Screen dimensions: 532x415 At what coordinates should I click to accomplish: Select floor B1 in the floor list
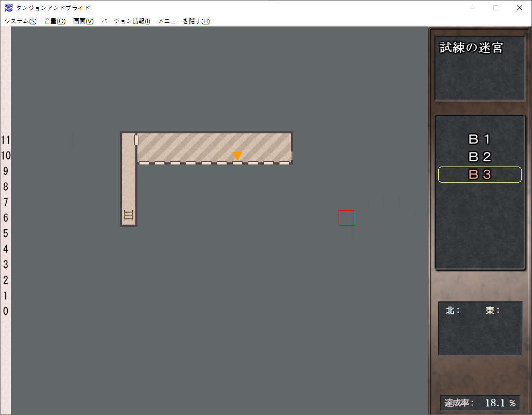pyautogui.click(x=480, y=139)
